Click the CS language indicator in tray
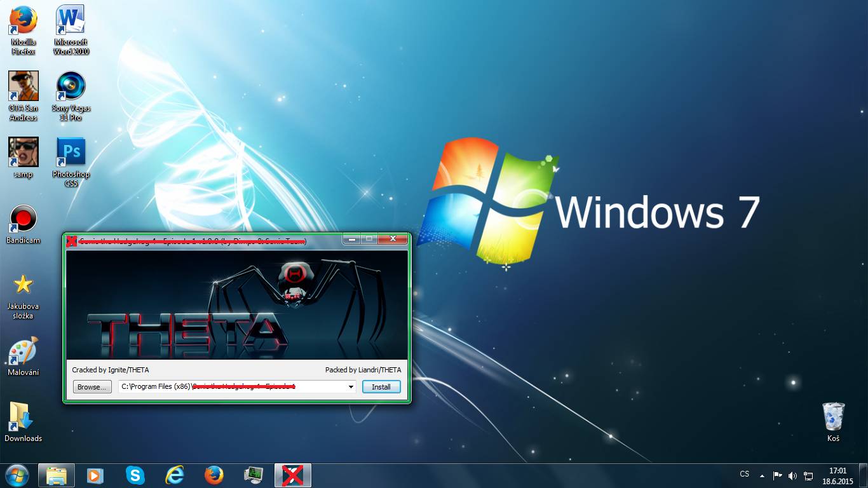 (x=745, y=475)
